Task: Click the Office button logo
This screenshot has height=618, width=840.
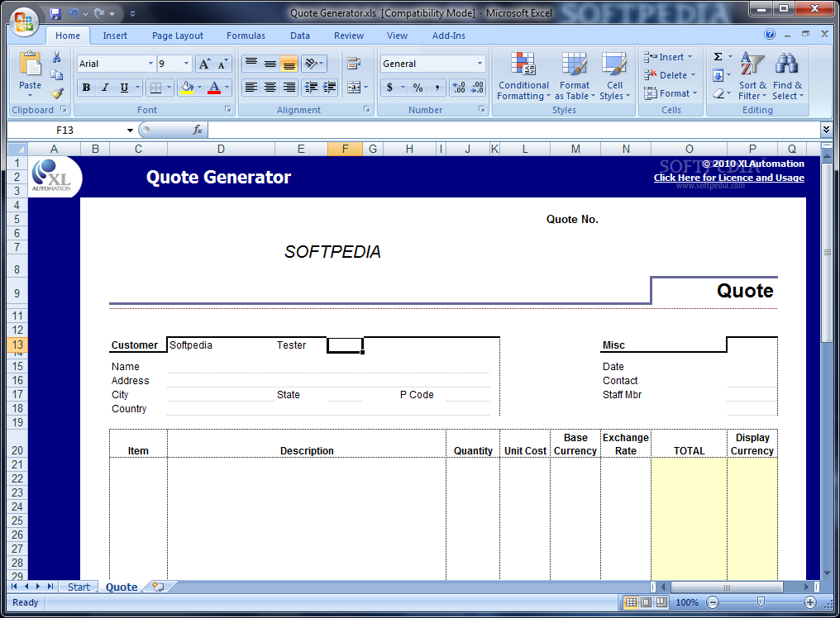Action: click(24, 22)
